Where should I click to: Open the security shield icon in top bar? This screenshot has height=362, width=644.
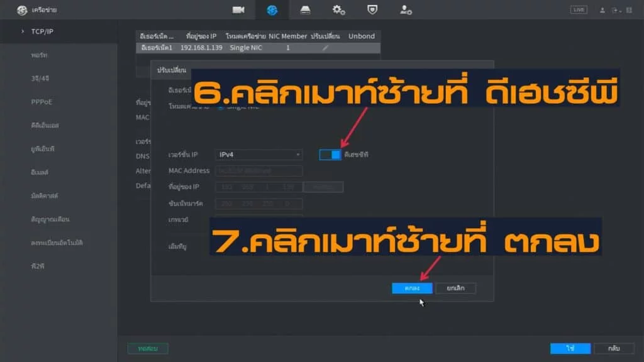click(372, 10)
